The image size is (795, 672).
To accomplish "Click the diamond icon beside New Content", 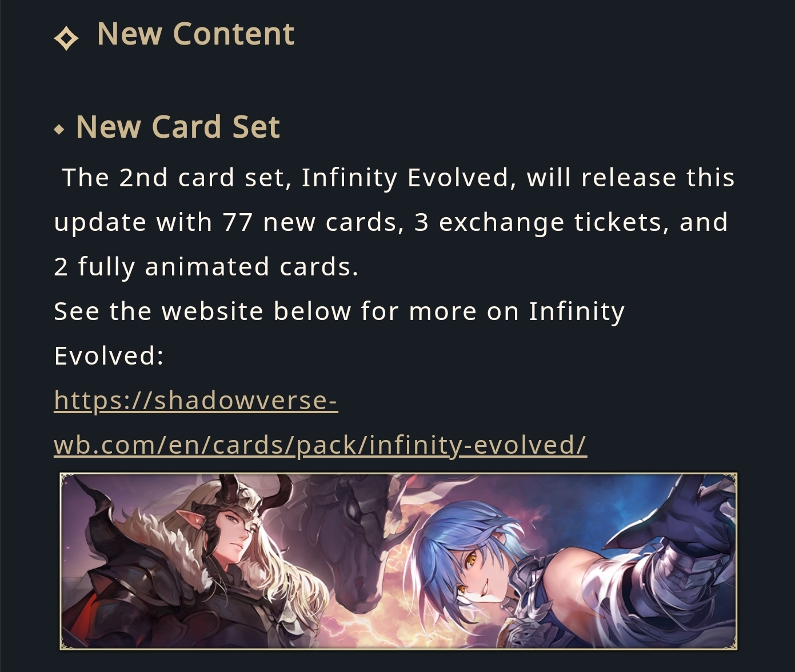I will click(66, 39).
